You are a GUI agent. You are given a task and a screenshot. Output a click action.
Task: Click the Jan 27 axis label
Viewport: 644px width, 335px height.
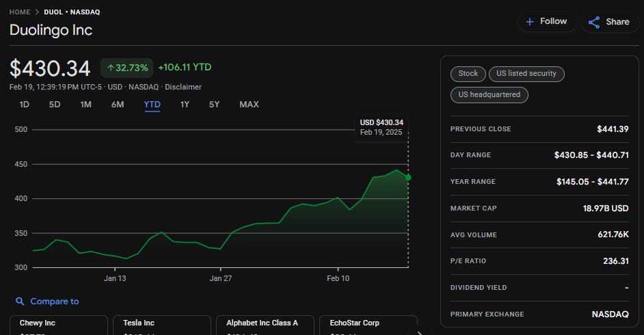221,278
